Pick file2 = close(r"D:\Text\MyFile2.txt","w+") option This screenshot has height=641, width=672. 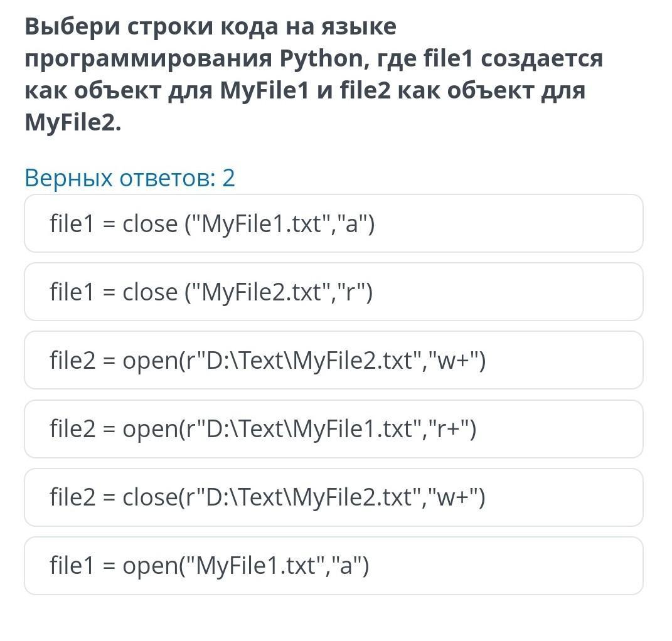click(333, 497)
